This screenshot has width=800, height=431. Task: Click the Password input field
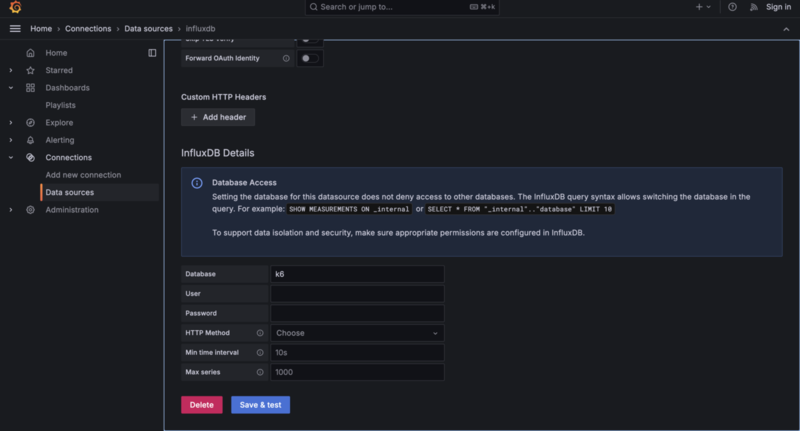(357, 313)
